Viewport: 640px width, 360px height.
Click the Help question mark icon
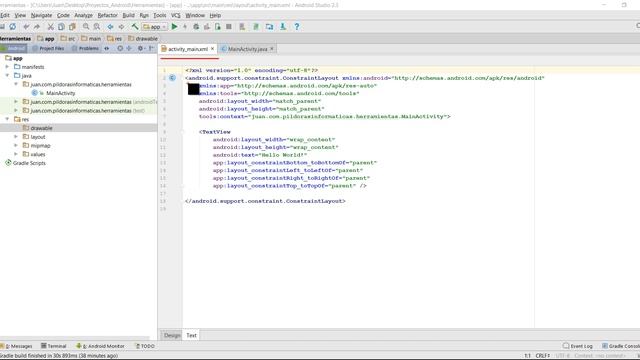click(x=297, y=27)
